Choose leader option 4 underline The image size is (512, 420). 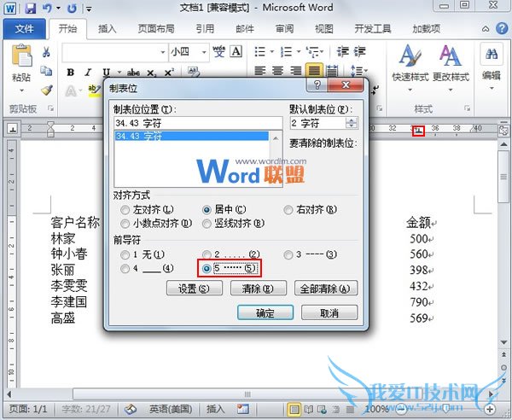[125, 269]
